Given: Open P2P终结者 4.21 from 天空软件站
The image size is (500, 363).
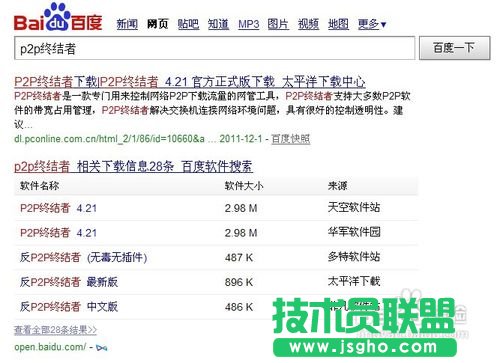Looking at the screenshot, I should pyautogui.click(x=58, y=208).
